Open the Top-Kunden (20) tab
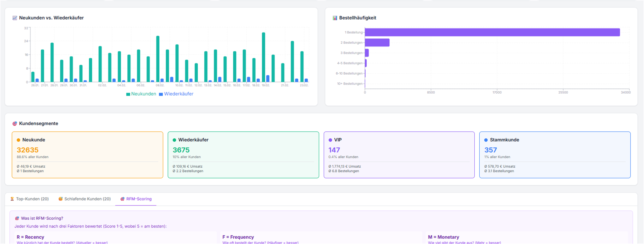The height and width of the screenshot is (244, 644). 32,199
